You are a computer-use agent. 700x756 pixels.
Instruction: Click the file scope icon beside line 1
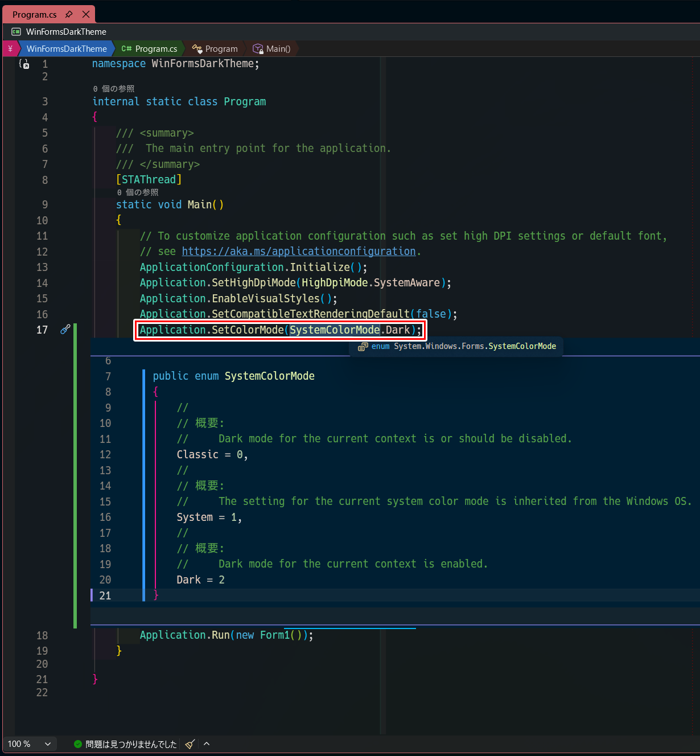[24, 64]
